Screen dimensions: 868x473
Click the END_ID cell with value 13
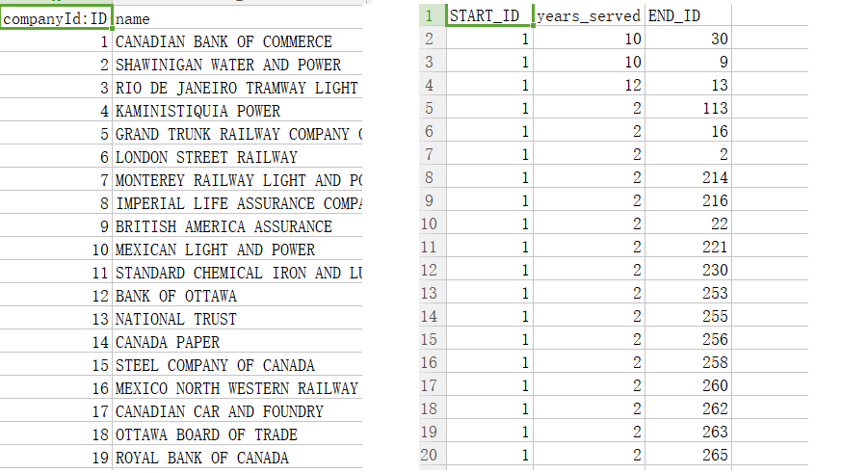point(688,85)
